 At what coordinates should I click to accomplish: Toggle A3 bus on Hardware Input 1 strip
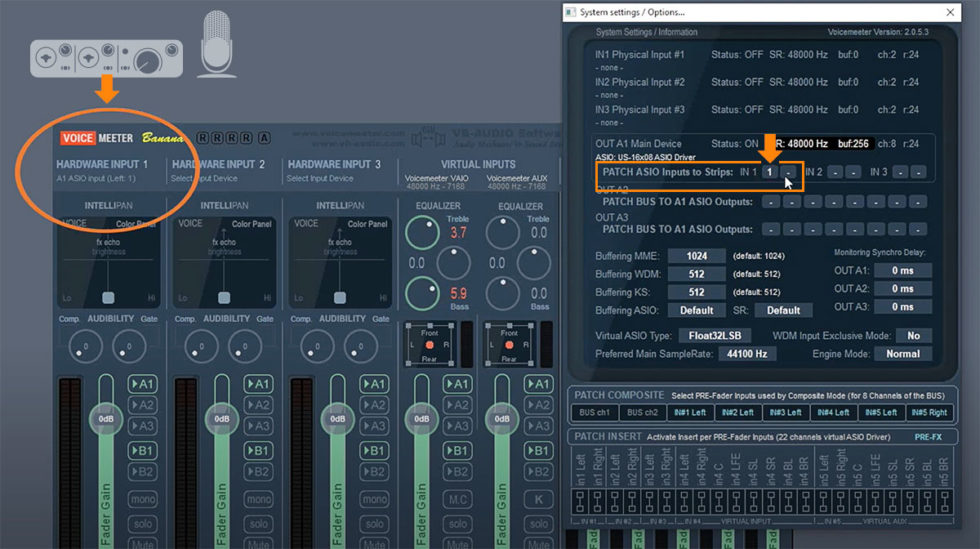click(x=142, y=426)
